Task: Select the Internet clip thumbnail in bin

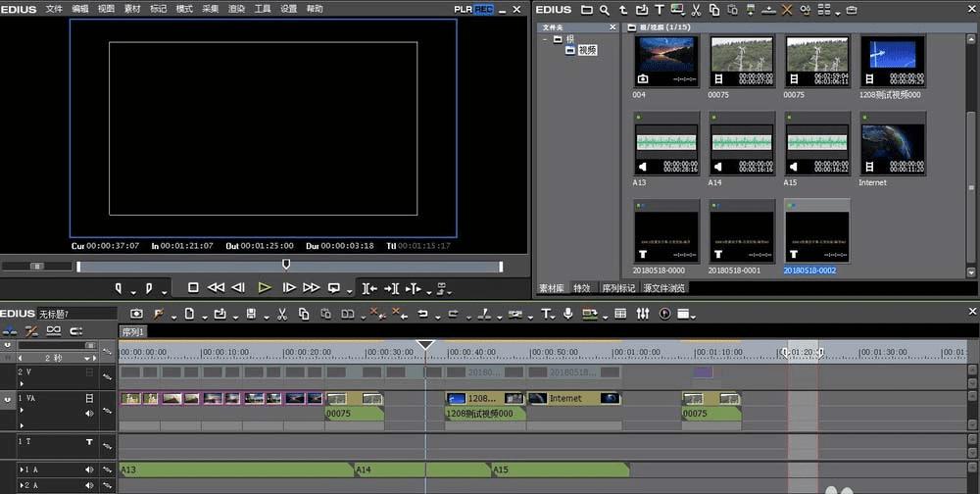Action: point(893,142)
